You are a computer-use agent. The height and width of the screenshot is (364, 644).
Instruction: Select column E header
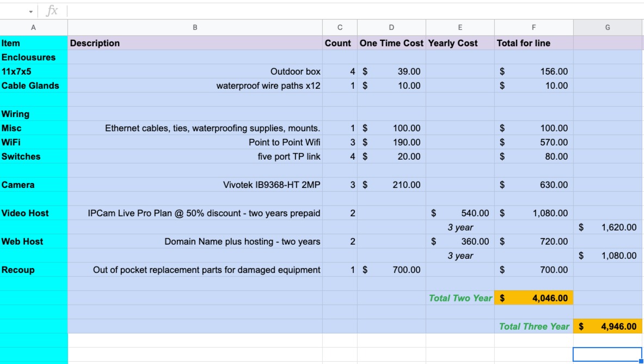pos(460,27)
